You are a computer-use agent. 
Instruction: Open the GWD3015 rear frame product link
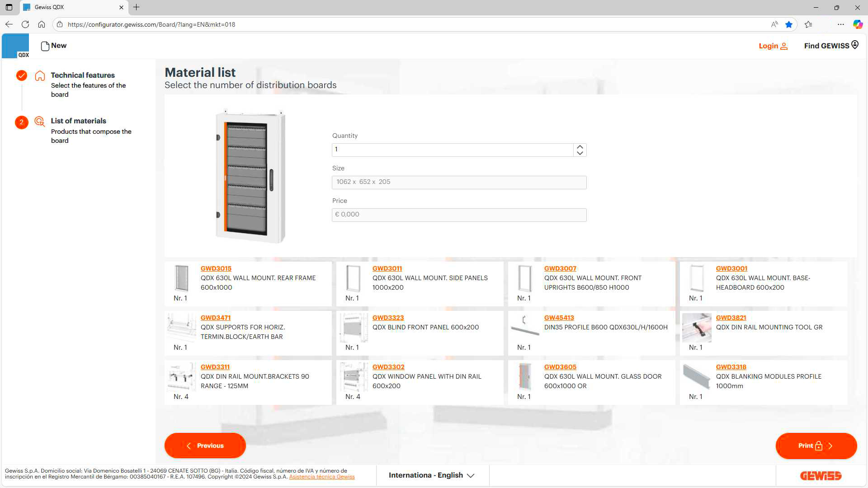[216, 268]
